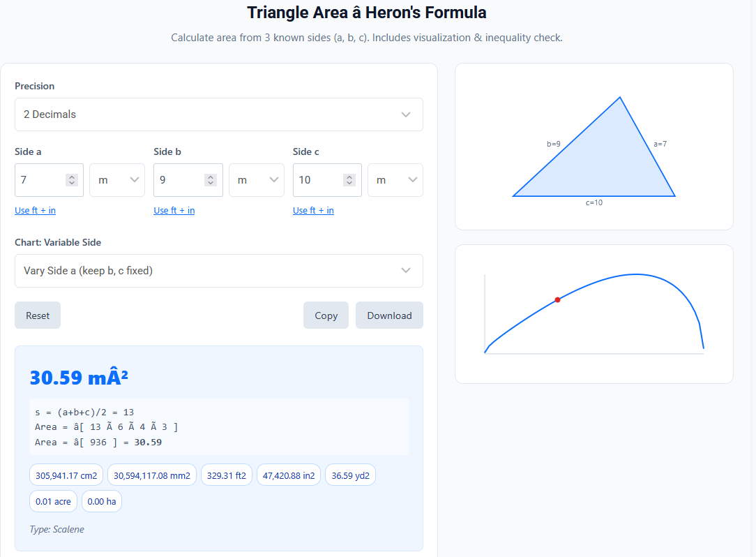This screenshot has width=756, height=557.
Task: Click "Use ft + in" under Side b
Action: pyautogui.click(x=174, y=210)
